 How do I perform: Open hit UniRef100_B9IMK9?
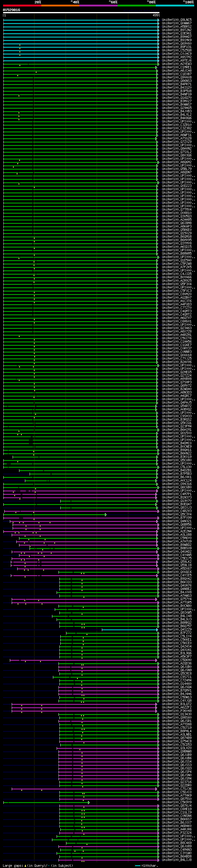[177, 40]
